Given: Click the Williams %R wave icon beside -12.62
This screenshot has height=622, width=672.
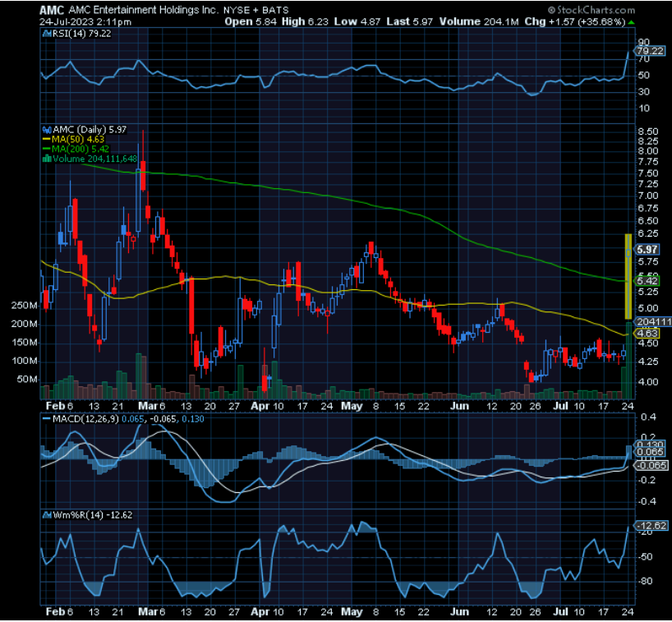Looking at the screenshot, I should click(x=45, y=514).
